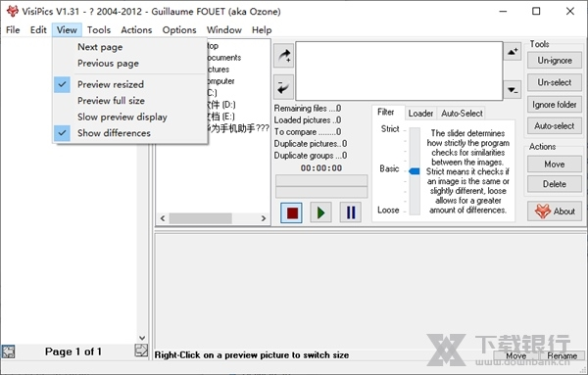
Task: Click the Ignore folder button
Action: (x=555, y=105)
